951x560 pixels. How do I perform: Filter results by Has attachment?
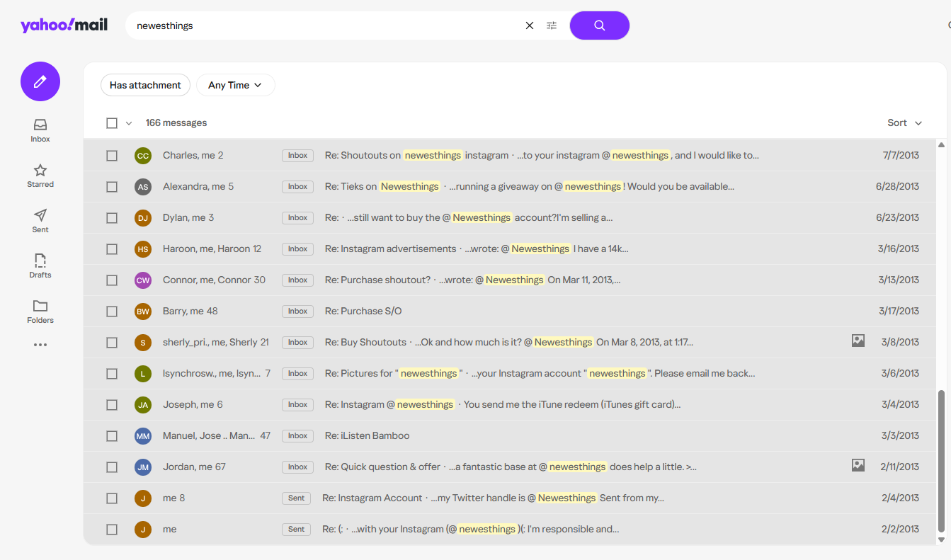coord(146,85)
